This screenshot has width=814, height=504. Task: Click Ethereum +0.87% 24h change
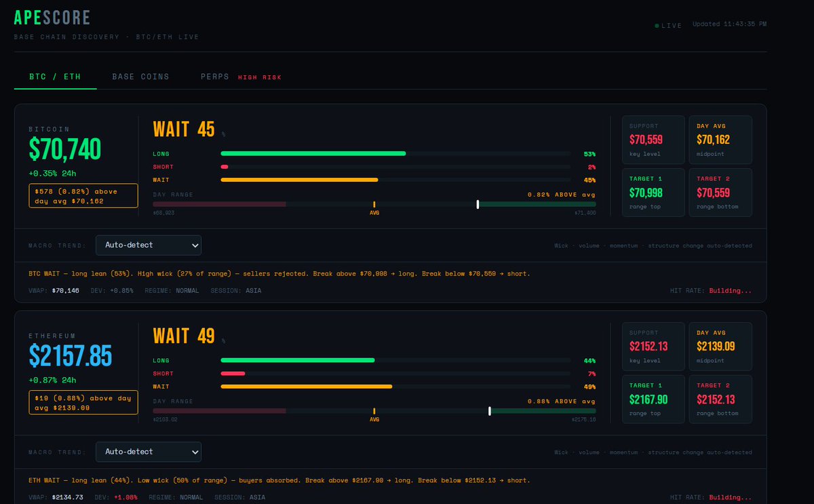pos(52,381)
